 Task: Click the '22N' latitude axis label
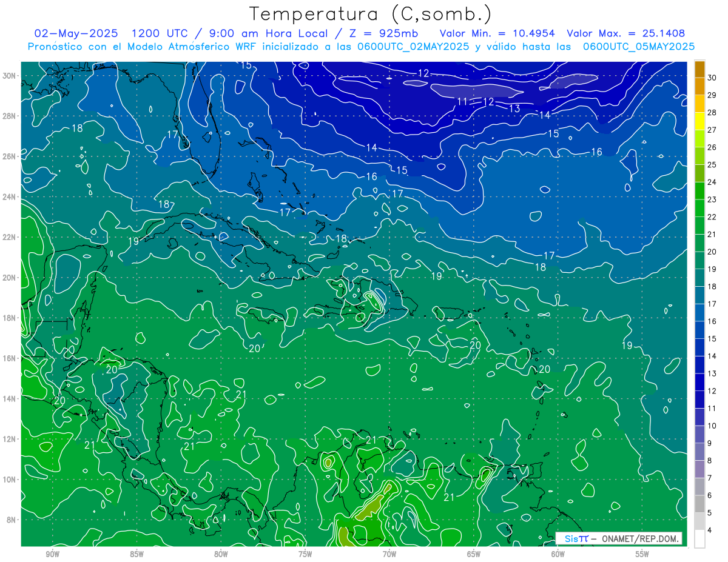click(10, 237)
